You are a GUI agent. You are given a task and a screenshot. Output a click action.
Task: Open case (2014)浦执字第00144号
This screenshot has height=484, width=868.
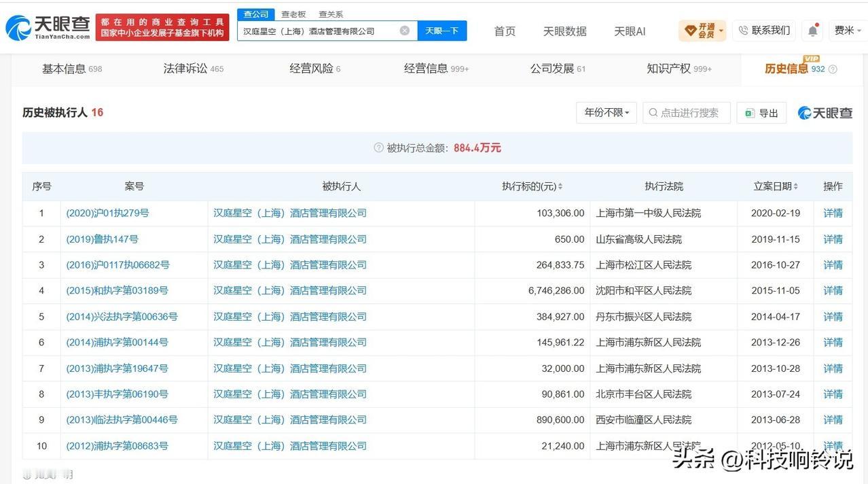coord(117,342)
